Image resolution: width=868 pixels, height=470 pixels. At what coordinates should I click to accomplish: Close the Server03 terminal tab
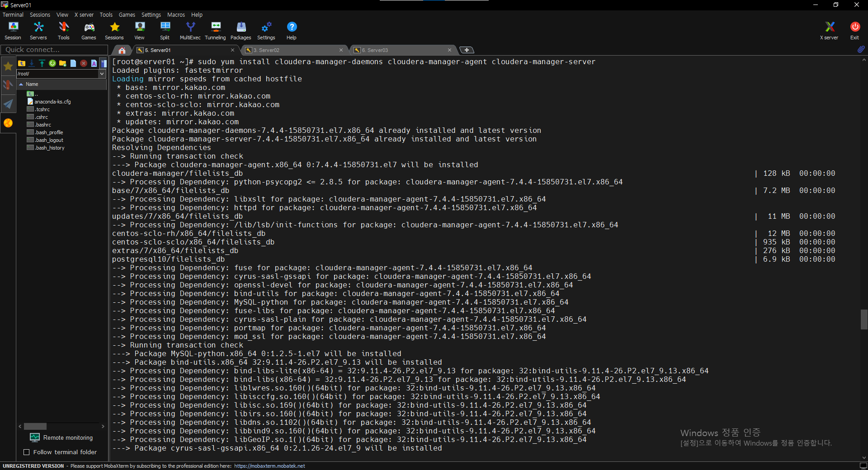coord(449,50)
